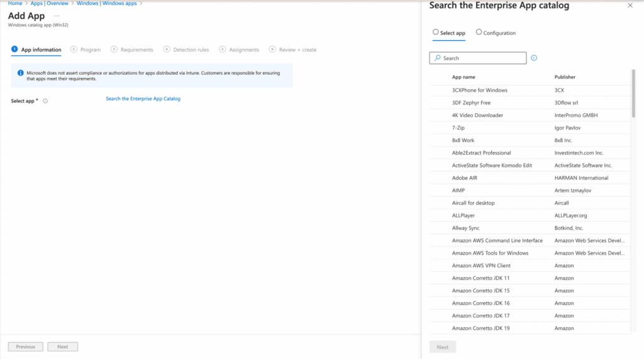Click the Next button in catalog panel

(443, 347)
